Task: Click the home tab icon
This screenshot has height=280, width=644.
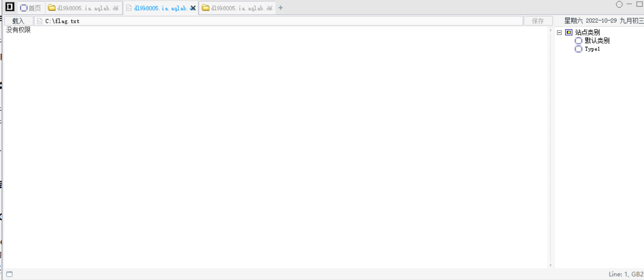Action: pyautogui.click(x=24, y=8)
